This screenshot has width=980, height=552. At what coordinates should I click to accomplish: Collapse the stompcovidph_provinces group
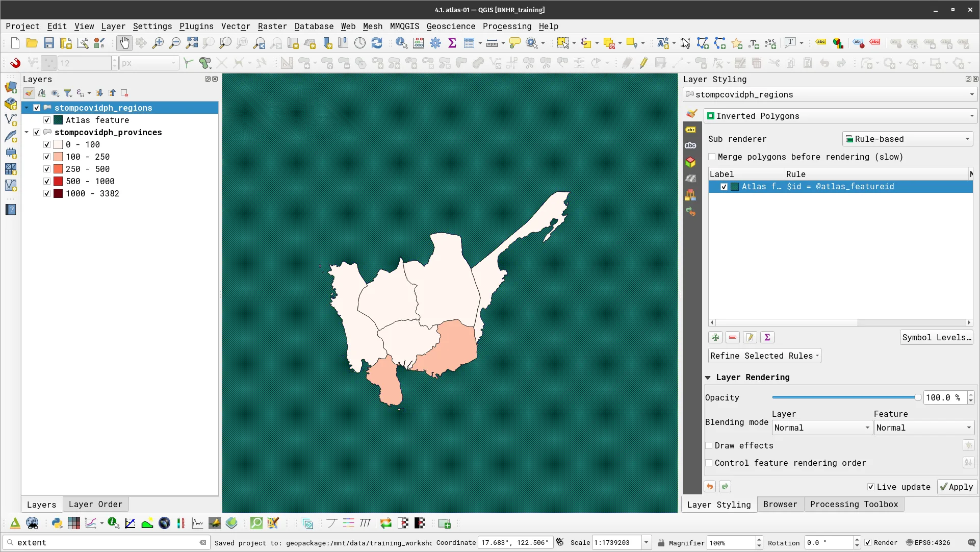(x=27, y=132)
